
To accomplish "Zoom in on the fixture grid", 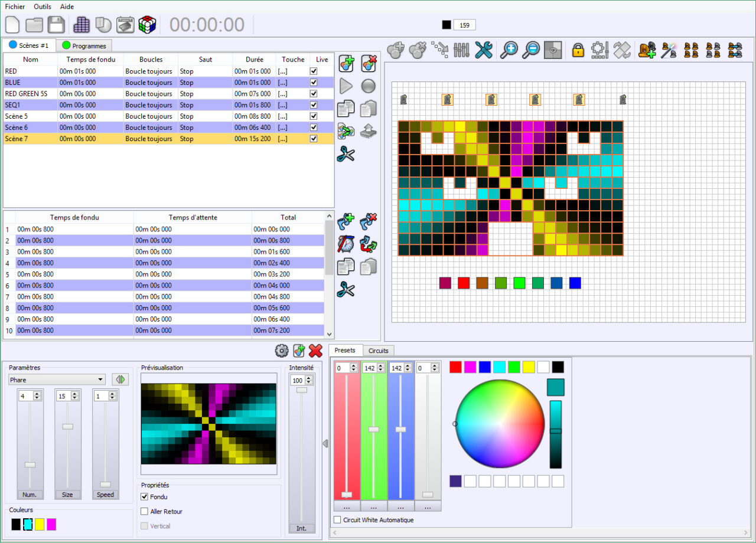I will tap(509, 50).
